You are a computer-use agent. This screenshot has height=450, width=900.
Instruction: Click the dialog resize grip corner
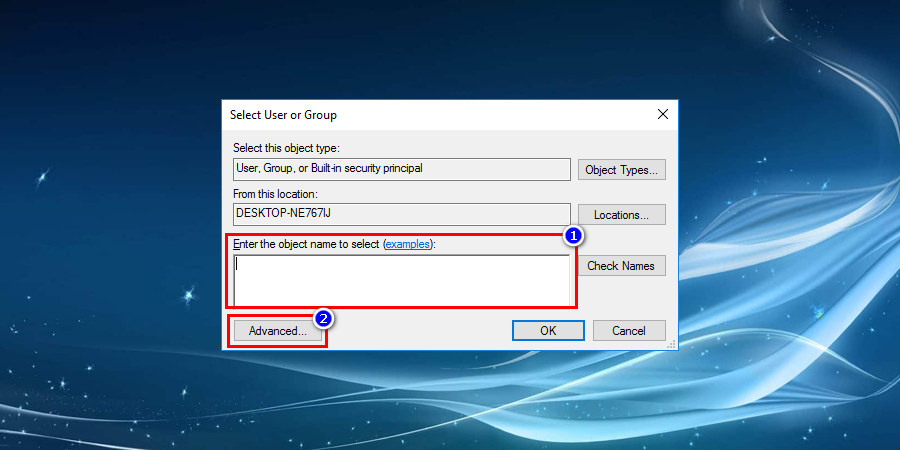672,344
